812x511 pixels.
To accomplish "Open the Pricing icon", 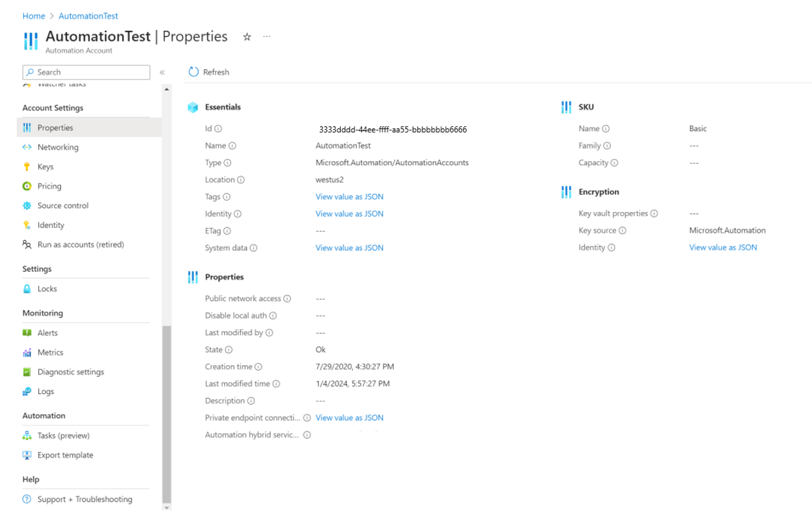I will coord(27,186).
